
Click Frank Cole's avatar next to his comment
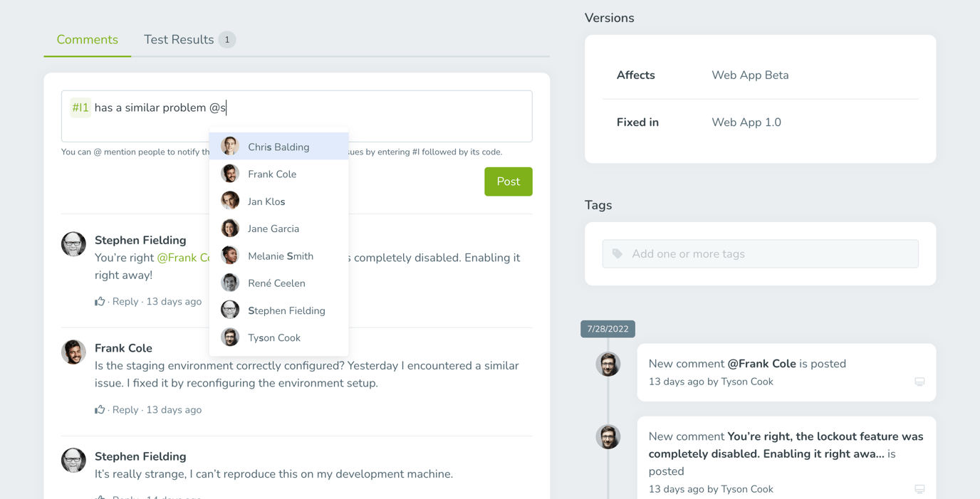click(x=73, y=352)
